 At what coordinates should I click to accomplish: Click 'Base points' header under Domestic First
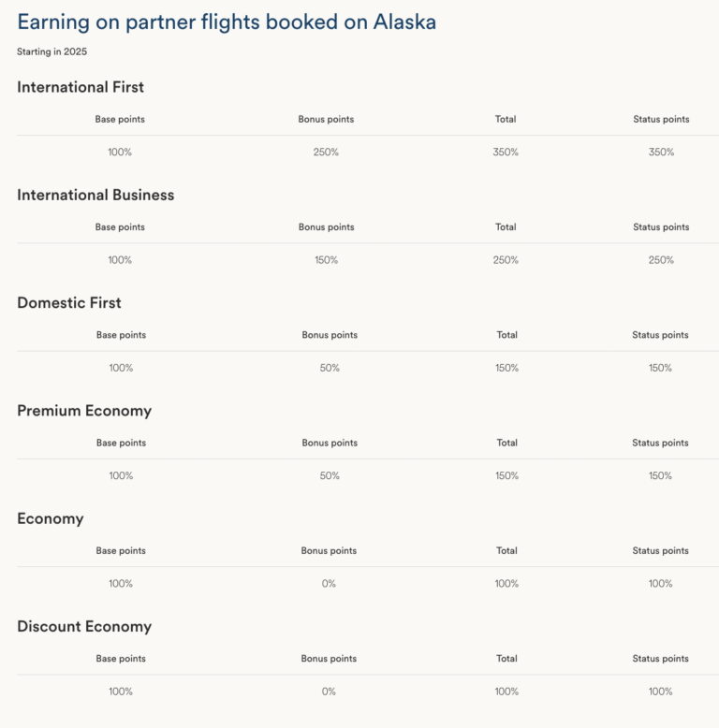point(121,335)
